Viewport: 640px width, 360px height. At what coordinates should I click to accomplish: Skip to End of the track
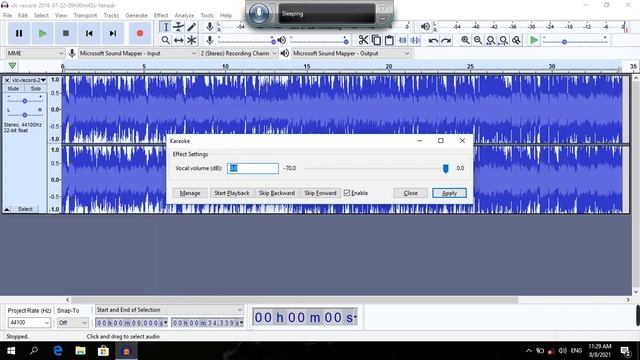point(113,33)
